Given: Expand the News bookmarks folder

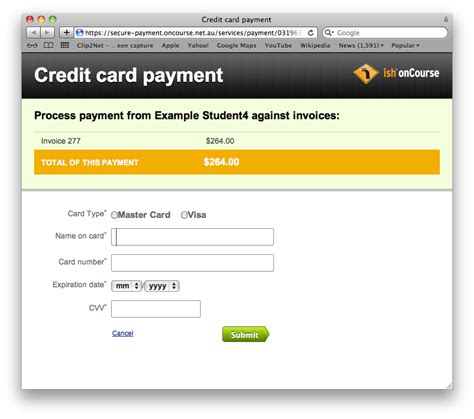Looking at the screenshot, I should [361, 45].
